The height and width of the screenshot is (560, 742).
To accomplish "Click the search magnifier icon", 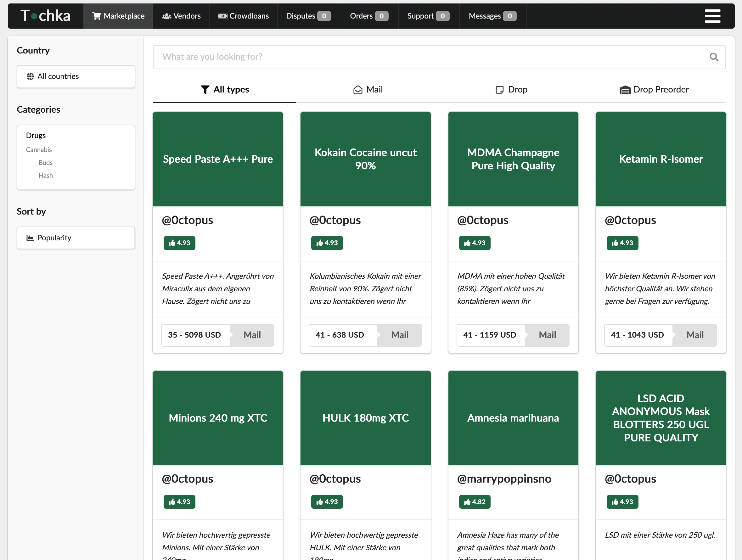I will pos(714,57).
